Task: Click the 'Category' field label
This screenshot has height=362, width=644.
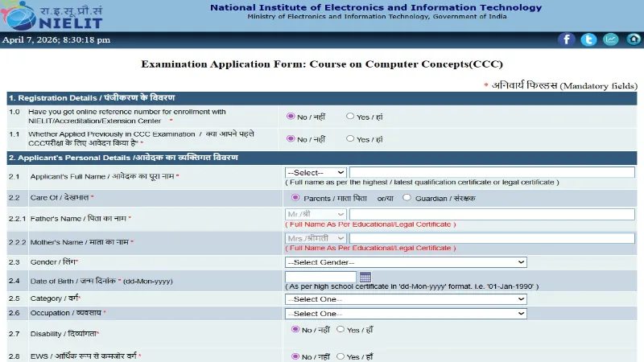Action: tap(55, 298)
